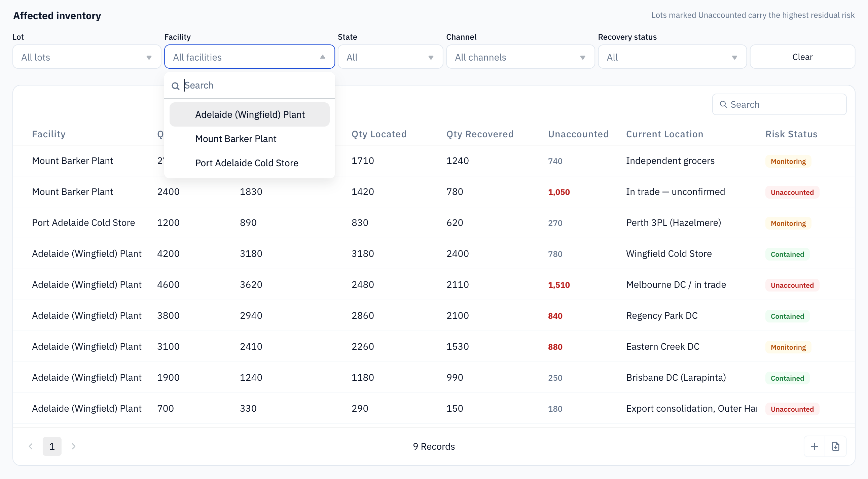Select page 1 in pagination
Viewport: 868px width, 479px height.
point(52,446)
